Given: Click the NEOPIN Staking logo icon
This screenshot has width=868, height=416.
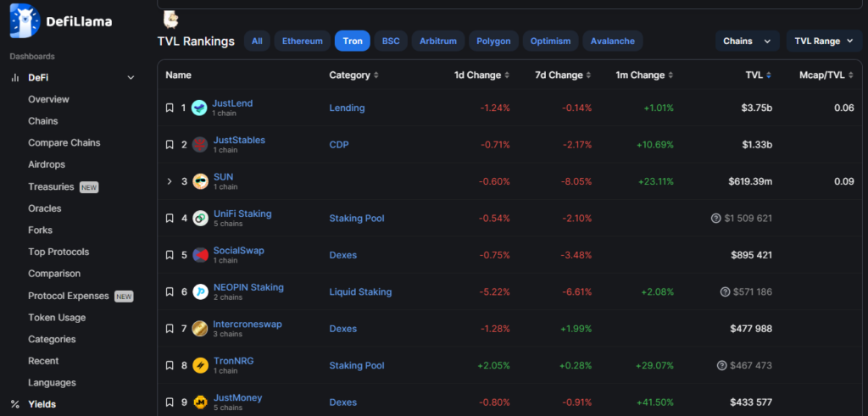Looking at the screenshot, I should point(200,291).
